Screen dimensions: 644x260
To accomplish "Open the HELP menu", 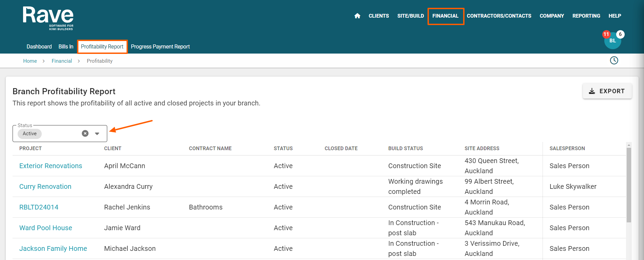I will [x=615, y=16].
